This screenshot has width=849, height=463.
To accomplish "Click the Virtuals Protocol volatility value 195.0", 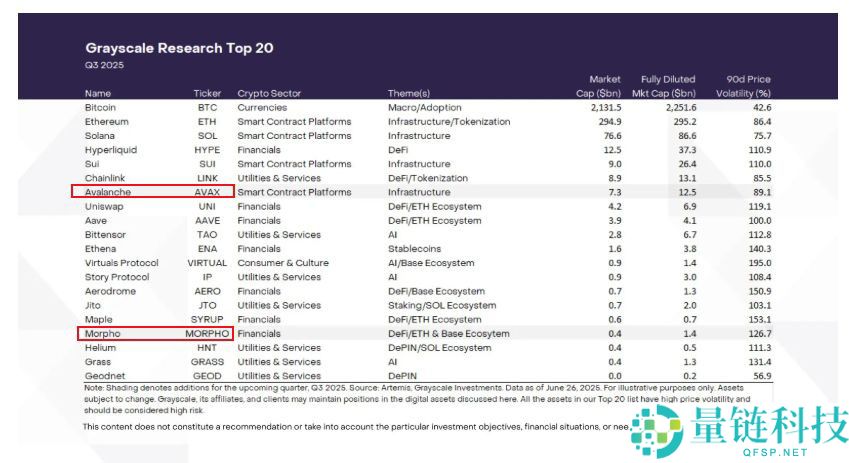I will tap(758, 262).
